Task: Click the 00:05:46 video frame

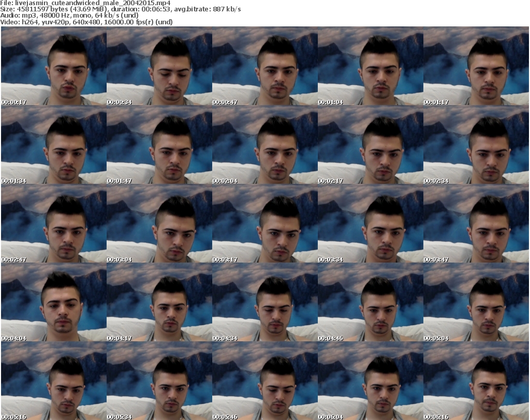Action: coord(264,381)
